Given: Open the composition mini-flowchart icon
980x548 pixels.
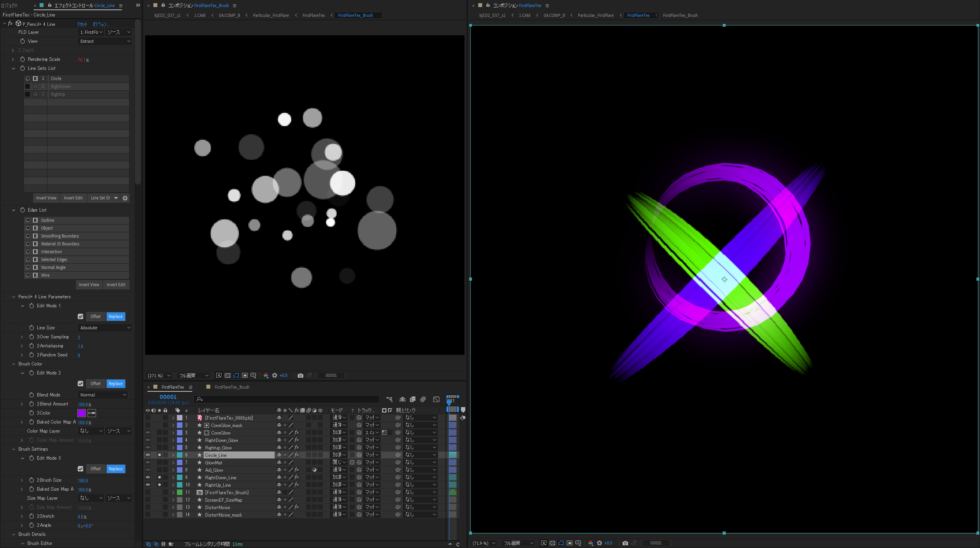Looking at the screenshot, I should 389,399.
